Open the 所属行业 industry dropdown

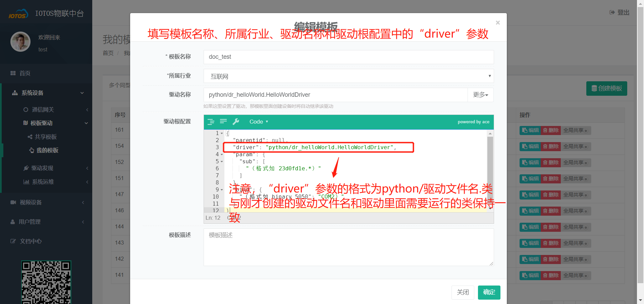[348, 76]
